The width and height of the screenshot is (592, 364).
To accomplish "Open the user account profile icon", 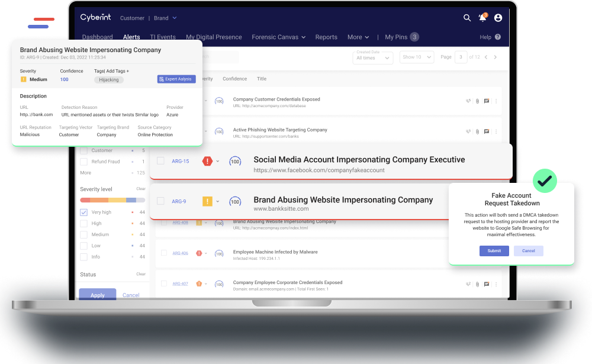I will (498, 18).
